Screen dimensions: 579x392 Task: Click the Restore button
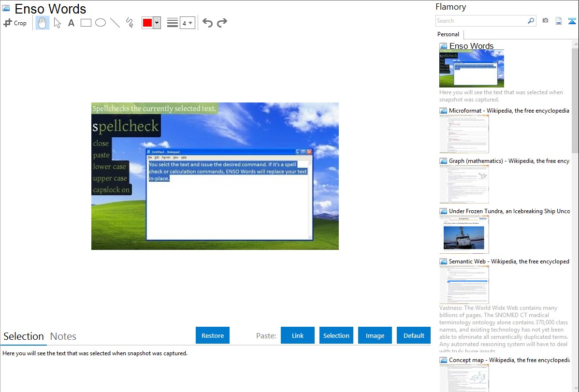pos(213,335)
